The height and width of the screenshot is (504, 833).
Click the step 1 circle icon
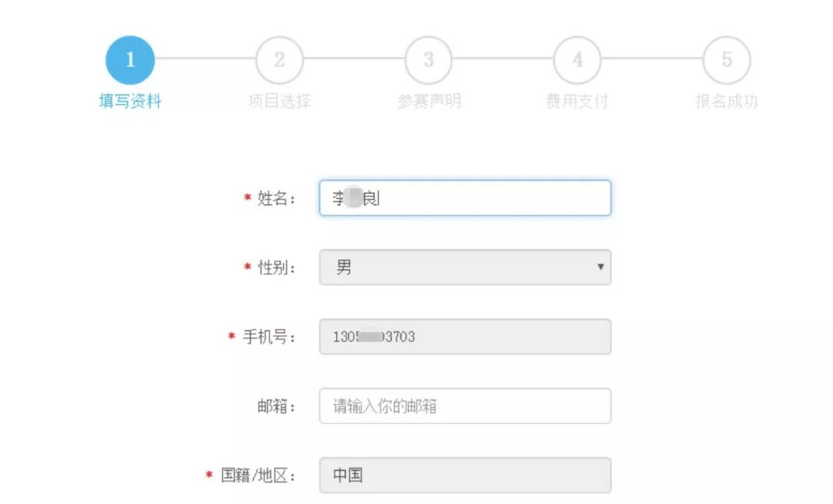pos(130,59)
